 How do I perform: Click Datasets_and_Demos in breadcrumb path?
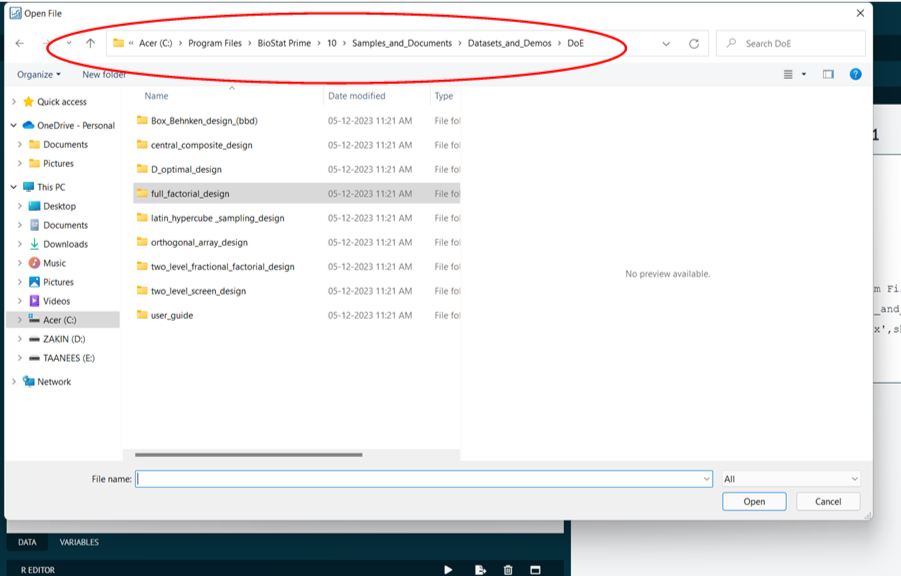(x=509, y=43)
